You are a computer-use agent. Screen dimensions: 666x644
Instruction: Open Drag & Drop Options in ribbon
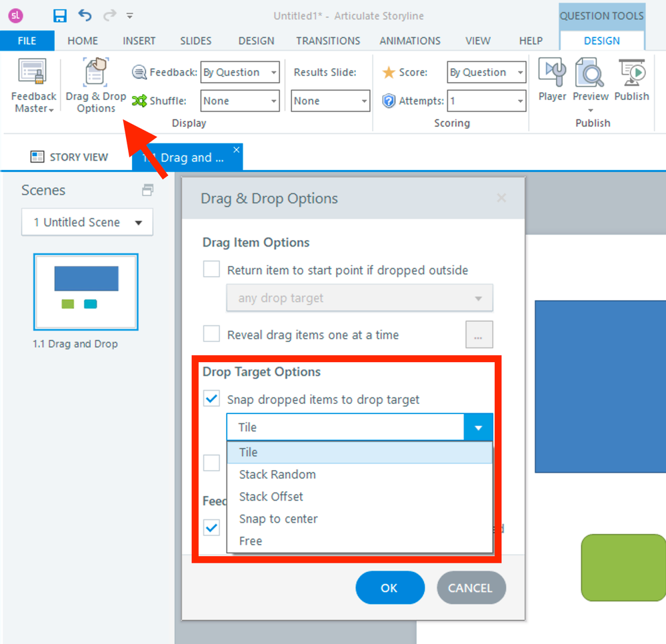pyautogui.click(x=96, y=86)
